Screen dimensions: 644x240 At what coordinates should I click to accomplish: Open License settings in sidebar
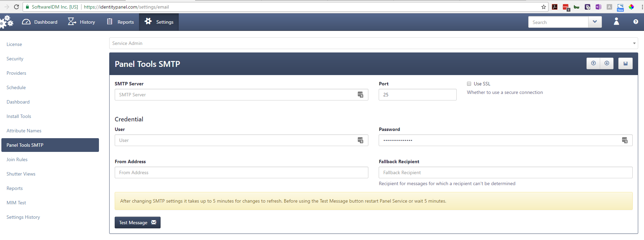pos(14,44)
